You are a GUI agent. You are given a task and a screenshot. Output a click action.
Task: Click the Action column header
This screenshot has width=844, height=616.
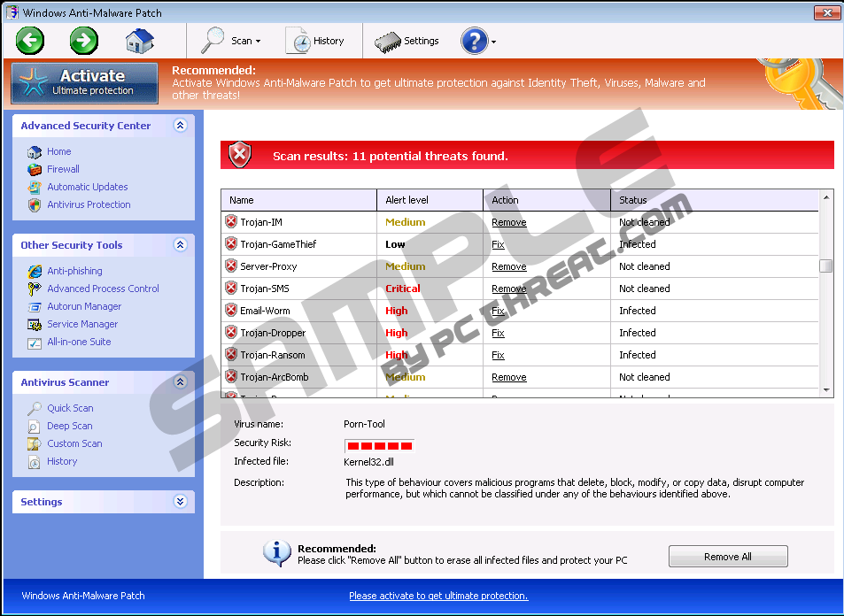547,200
